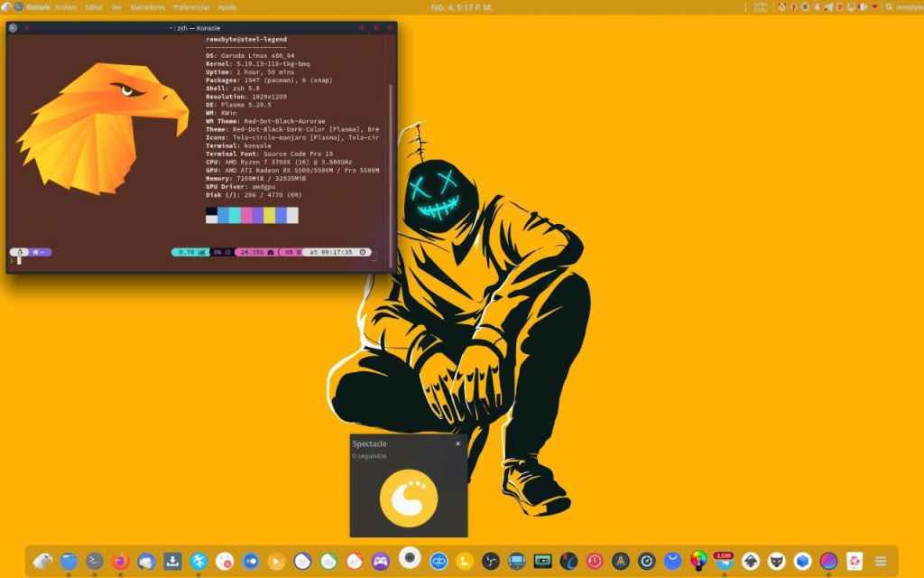Click the download tray icon in the dock
Screen dimensions: 924x578
173,561
